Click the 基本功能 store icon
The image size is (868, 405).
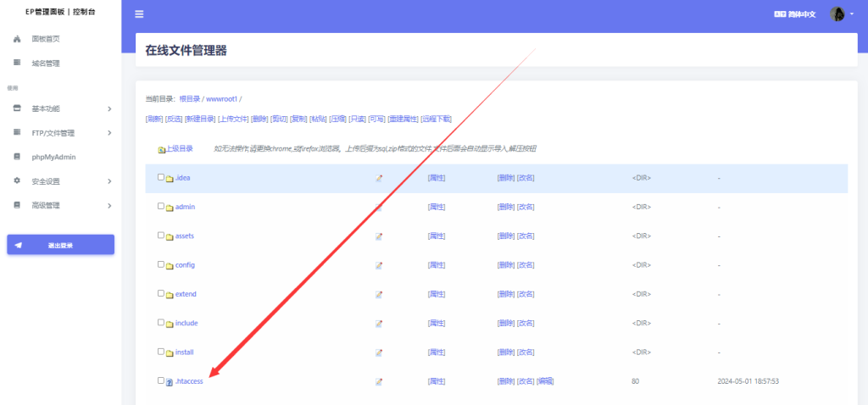17,108
